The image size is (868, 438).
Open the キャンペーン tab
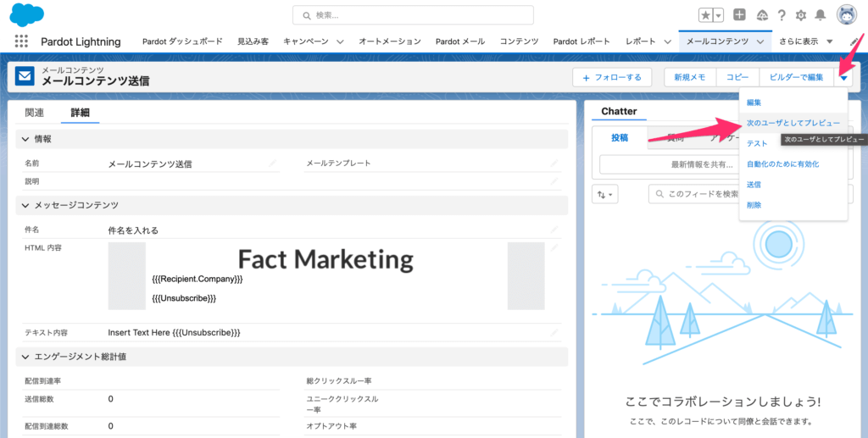tap(305, 42)
